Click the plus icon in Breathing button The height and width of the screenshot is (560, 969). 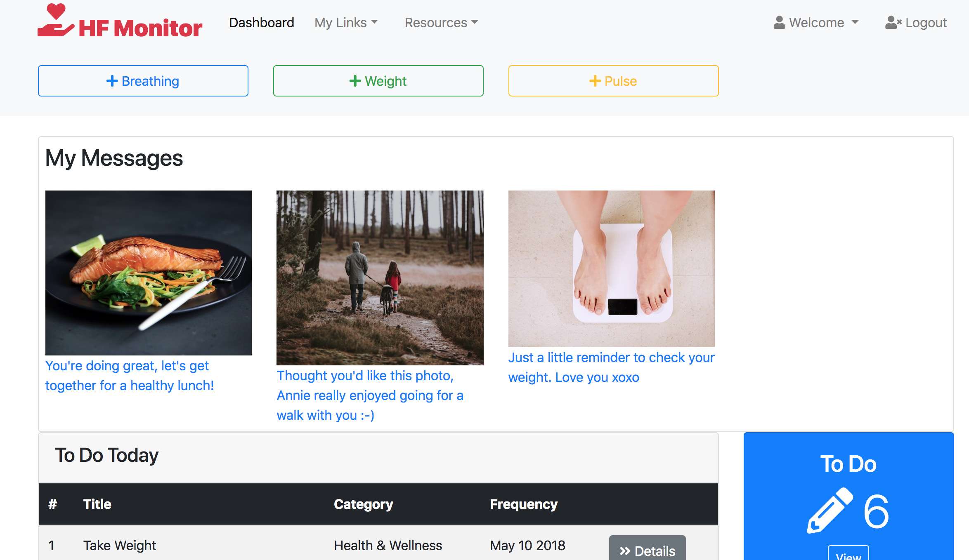pyautogui.click(x=112, y=81)
